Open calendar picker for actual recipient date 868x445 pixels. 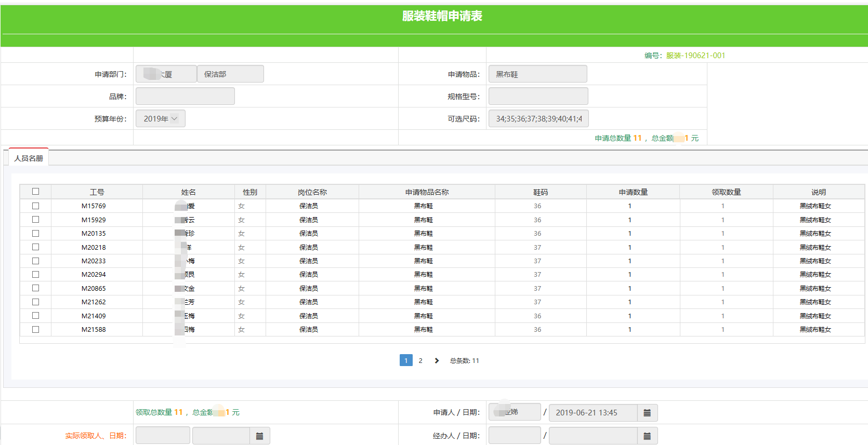[259, 436]
